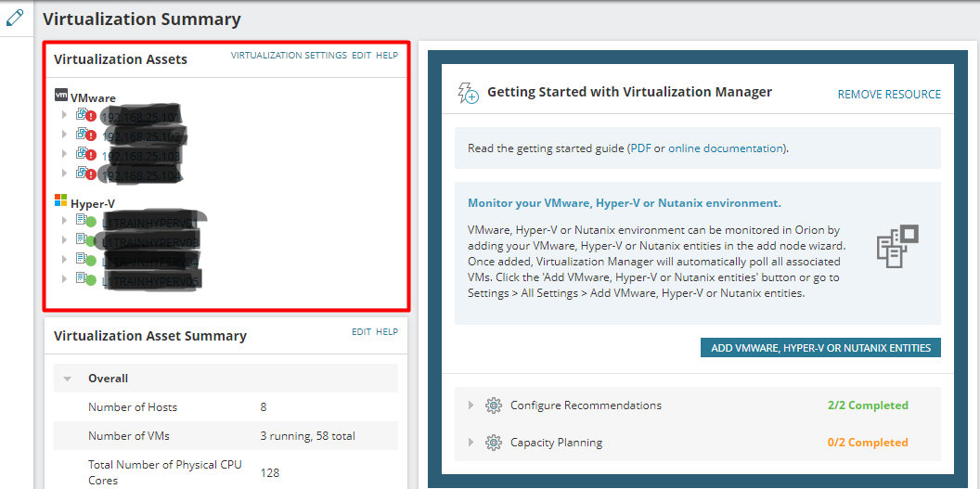The height and width of the screenshot is (489, 980).
Task: Click host icon beside L1TRAINHYPERV01
Action: (x=82, y=219)
